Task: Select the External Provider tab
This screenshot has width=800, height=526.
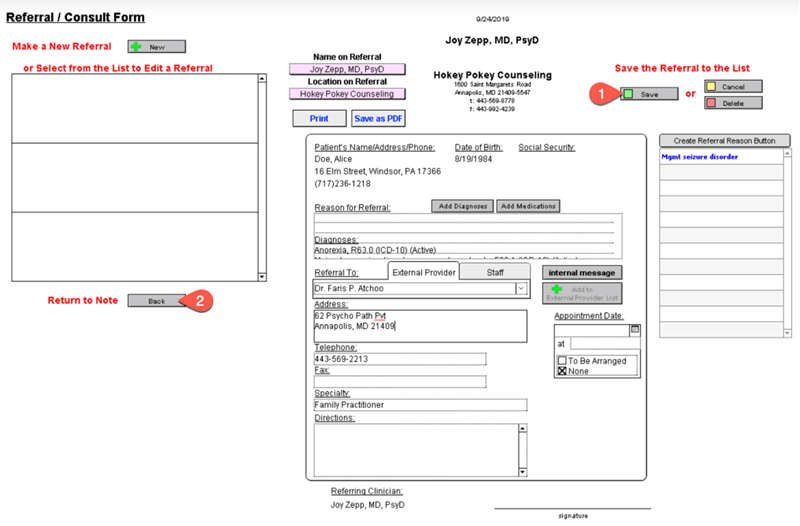Action: coord(423,272)
